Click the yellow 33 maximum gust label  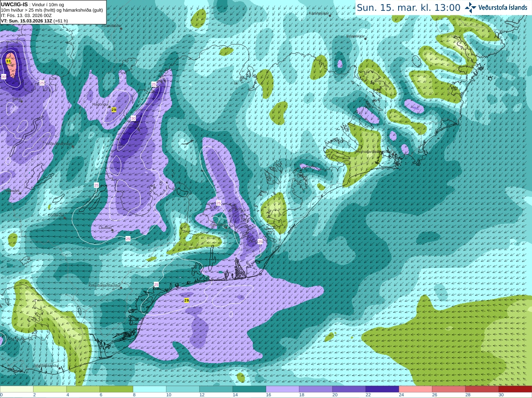pyautogui.click(x=8, y=61)
